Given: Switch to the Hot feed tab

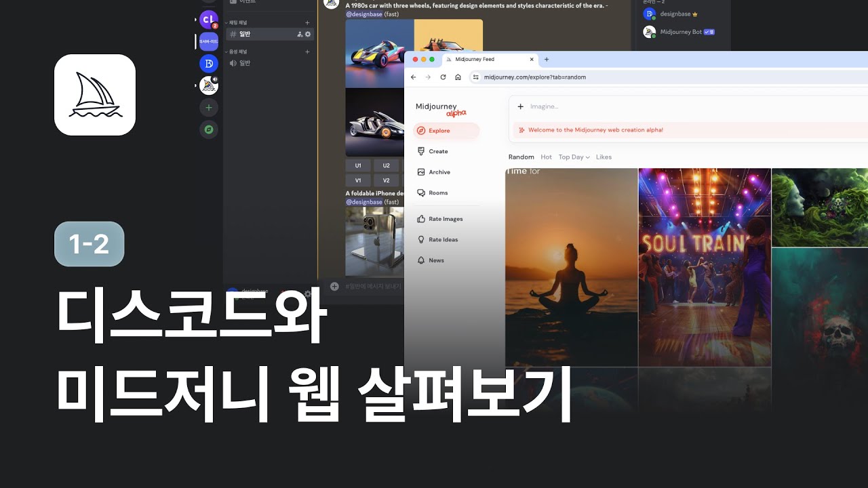Looking at the screenshot, I should coord(546,157).
